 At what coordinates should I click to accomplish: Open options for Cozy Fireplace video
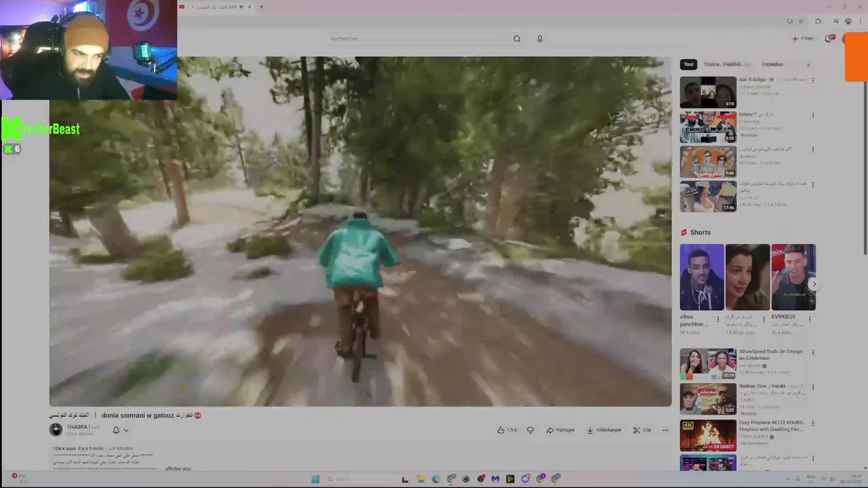(x=812, y=423)
